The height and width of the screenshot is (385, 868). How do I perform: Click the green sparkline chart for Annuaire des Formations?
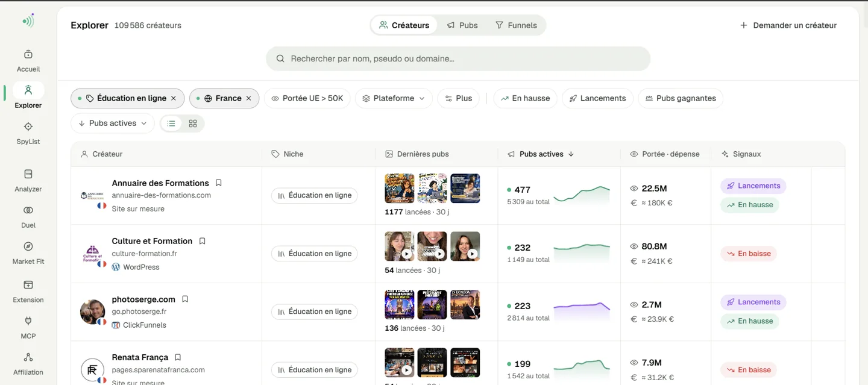[x=582, y=195]
